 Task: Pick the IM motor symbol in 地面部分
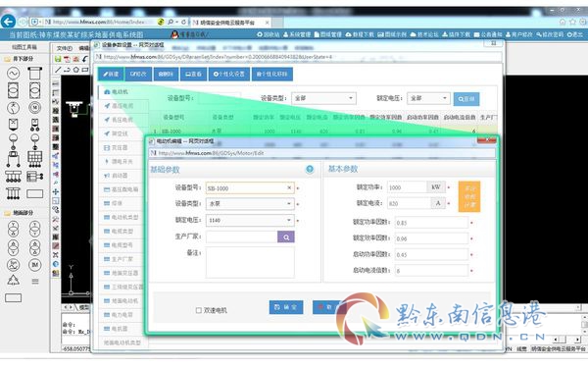(35, 265)
